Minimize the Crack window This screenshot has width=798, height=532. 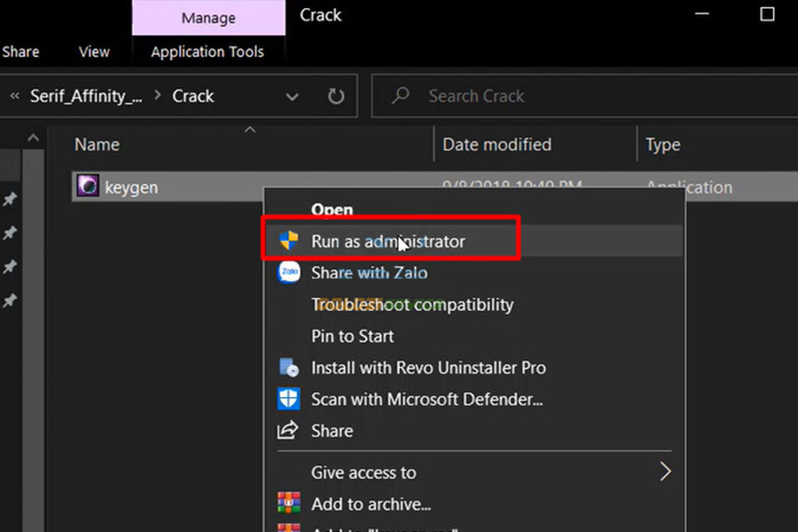(x=702, y=14)
